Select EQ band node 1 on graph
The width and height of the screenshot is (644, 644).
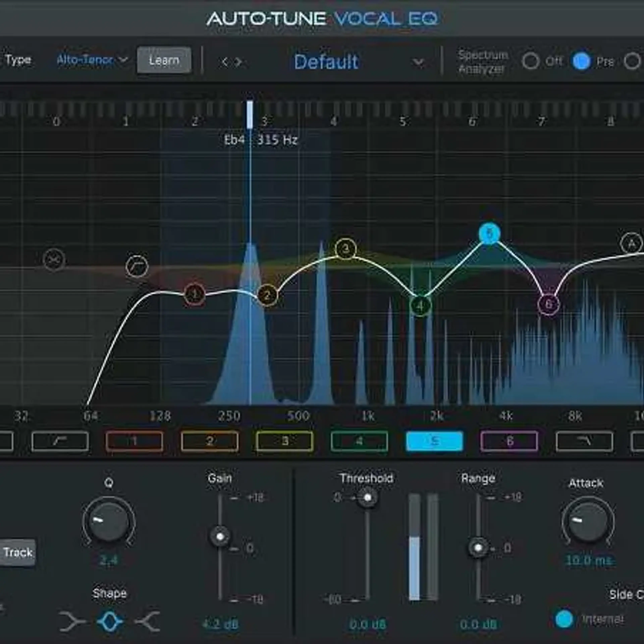(194, 294)
